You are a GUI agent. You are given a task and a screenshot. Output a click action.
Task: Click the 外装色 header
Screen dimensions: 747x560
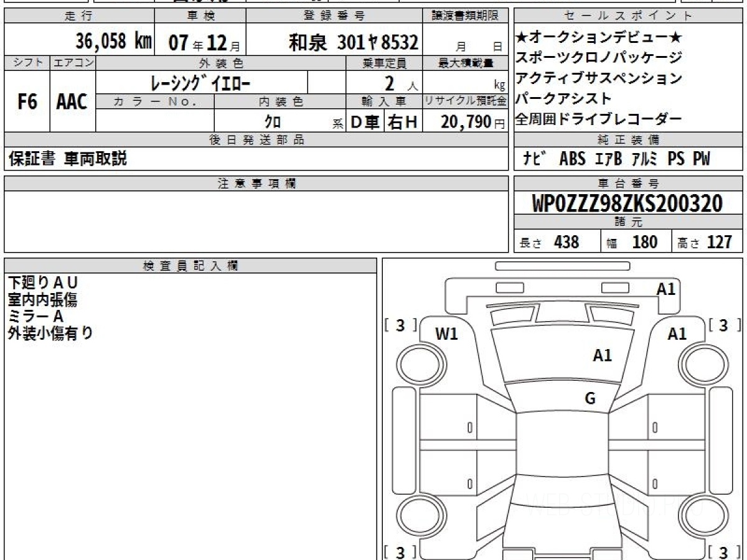click(x=221, y=63)
